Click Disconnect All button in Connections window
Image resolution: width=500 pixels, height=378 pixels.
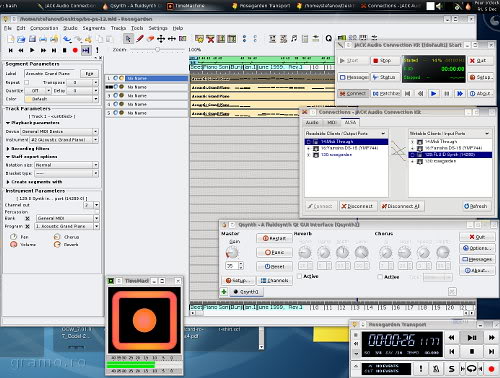tap(401, 206)
